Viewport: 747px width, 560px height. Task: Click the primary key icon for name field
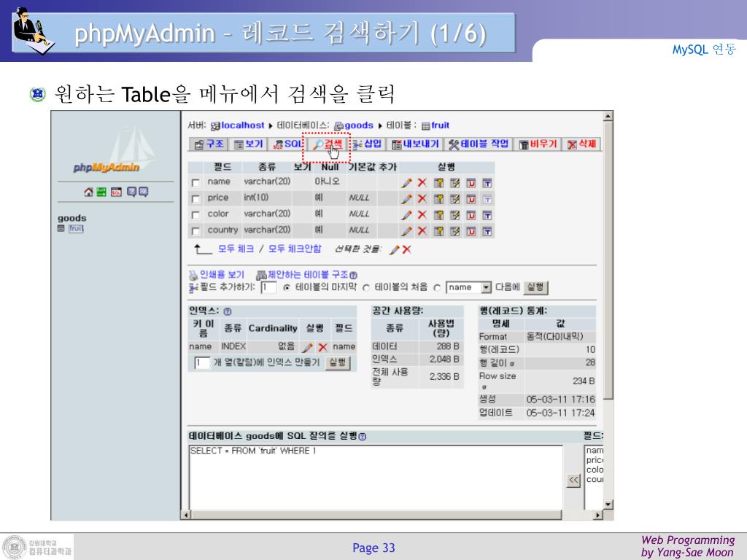tap(438, 183)
